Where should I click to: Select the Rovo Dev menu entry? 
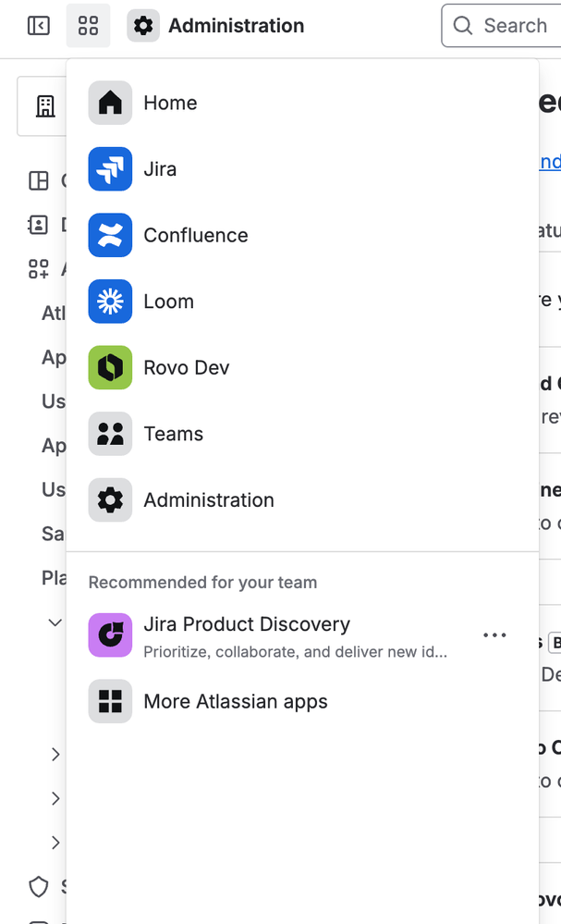click(x=302, y=368)
